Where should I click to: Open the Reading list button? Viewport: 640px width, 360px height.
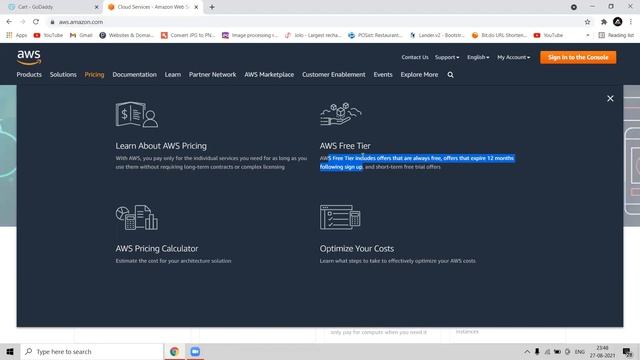pos(616,35)
